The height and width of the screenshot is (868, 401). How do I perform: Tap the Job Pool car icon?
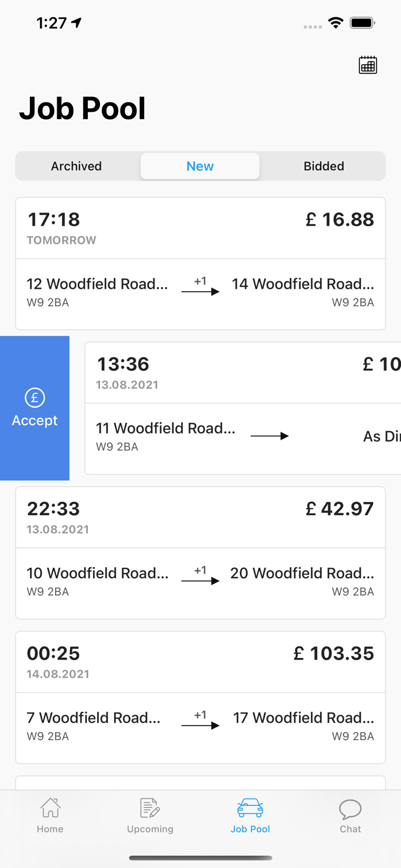click(250, 808)
